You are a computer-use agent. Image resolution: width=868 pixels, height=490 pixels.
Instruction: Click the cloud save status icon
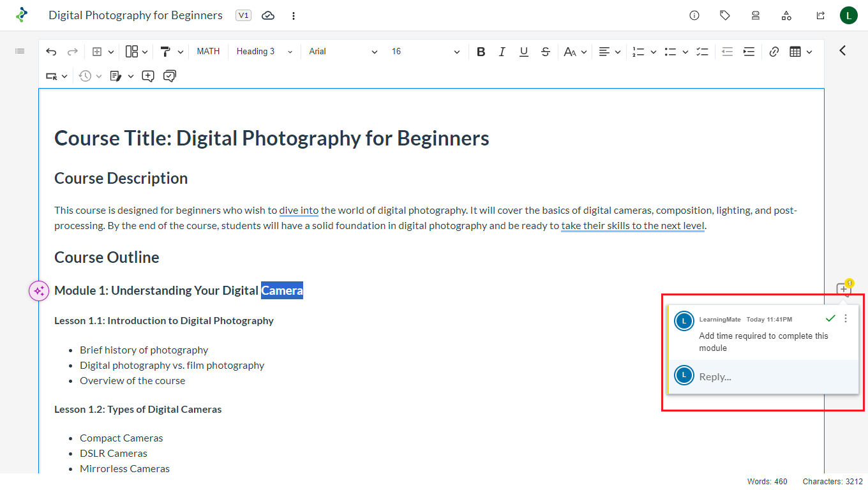(268, 15)
